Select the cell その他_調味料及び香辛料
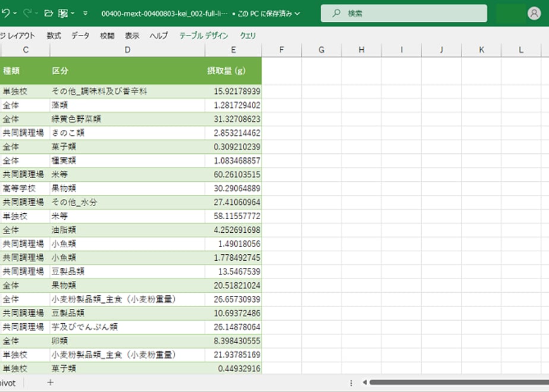 (127, 91)
